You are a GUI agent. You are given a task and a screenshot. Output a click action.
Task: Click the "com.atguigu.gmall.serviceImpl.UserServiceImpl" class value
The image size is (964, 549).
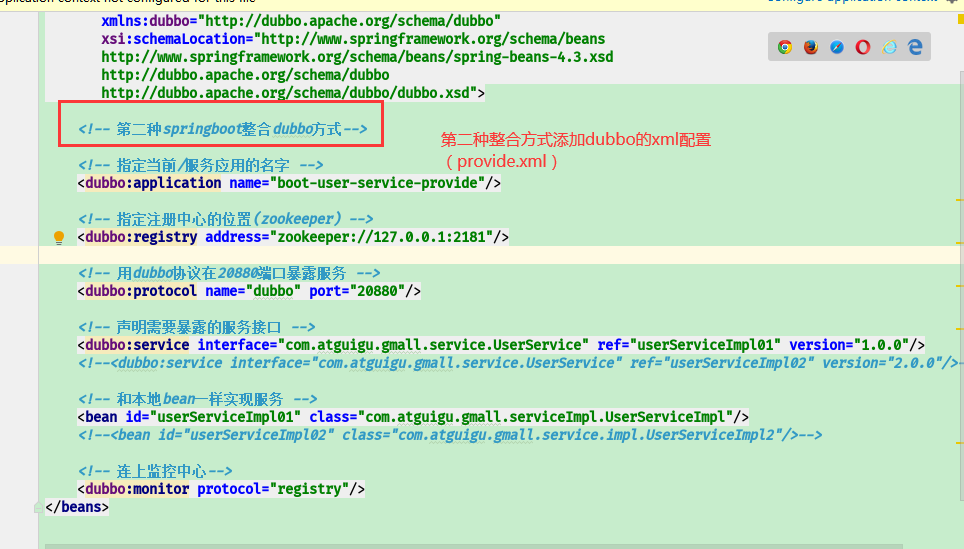(x=545, y=417)
